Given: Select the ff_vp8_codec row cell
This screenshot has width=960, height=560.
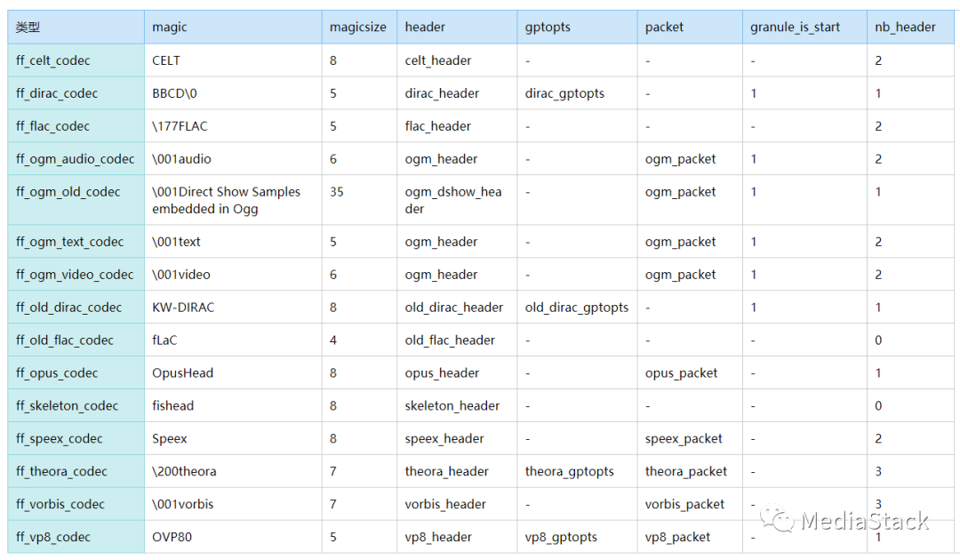Looking at the screenshot, I should coord(53,537).
